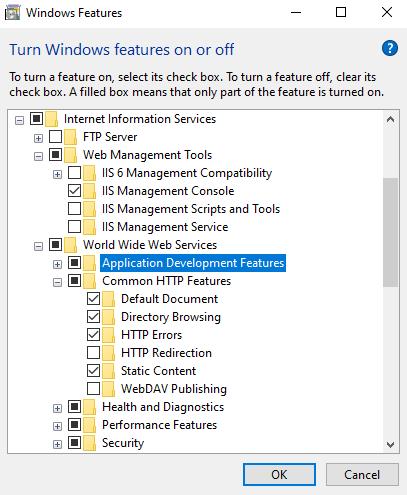Click the scrollbar up arrow
This screenshot has width=407, height=495.
point(390,119)
